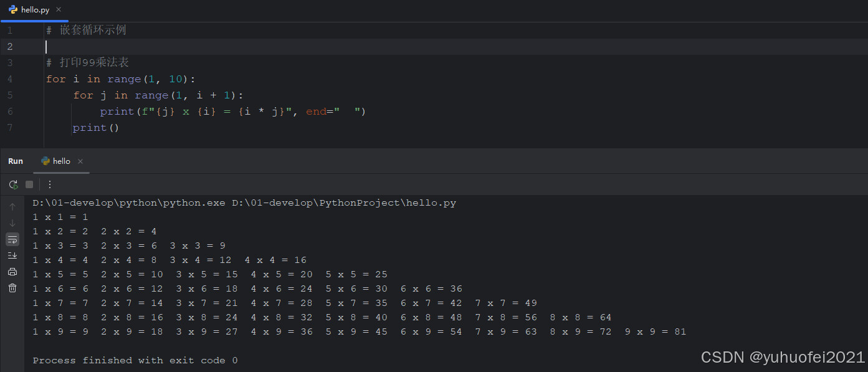Viewport: 868px width, 372px height.
Task: Click gutter line number 7
Action: click(10, 128)
